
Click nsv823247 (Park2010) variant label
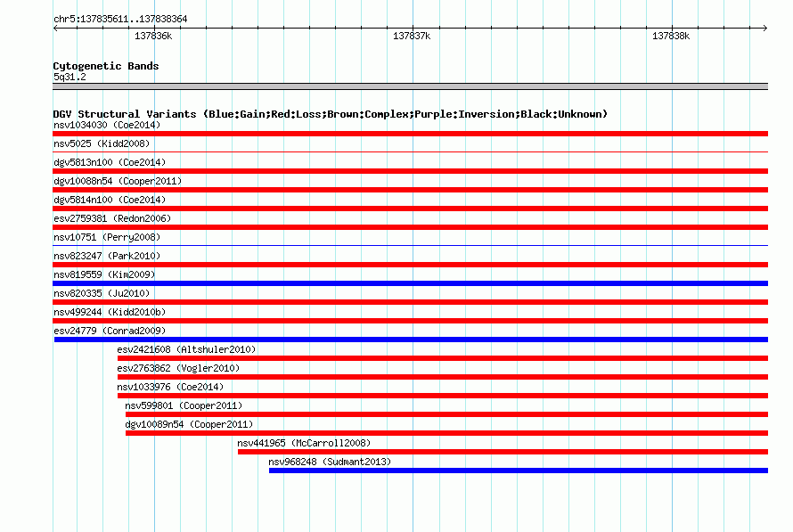tap(107, 256)
